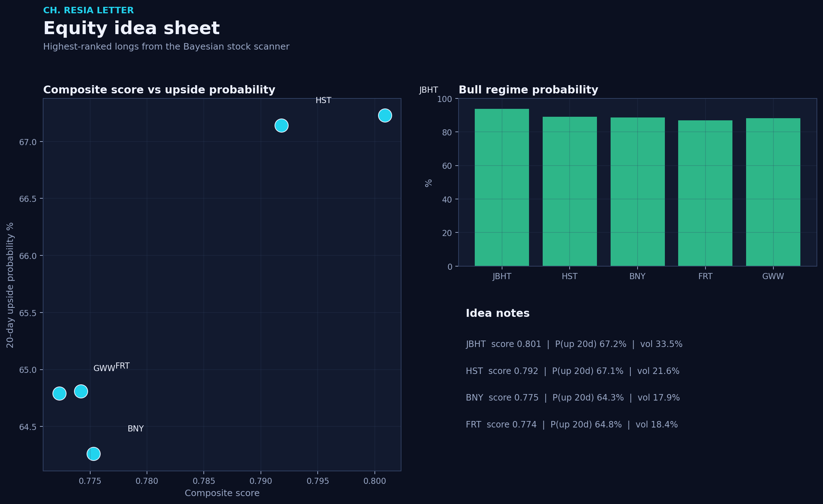Click the HST annotation label in the scatter plot
The width and height of the screenshot is (823, 504).
323,101
